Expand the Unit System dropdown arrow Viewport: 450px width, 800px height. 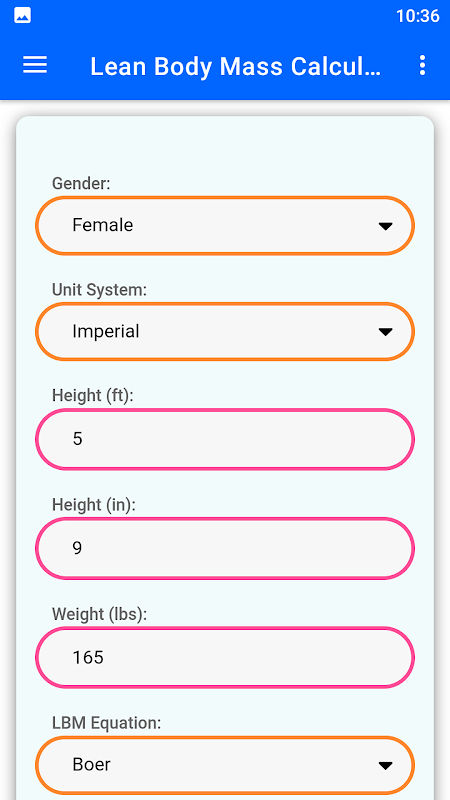(385, 332)
